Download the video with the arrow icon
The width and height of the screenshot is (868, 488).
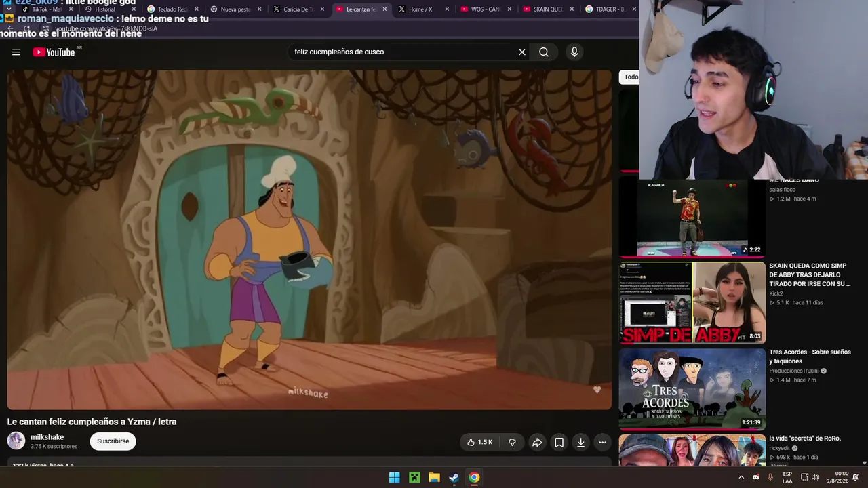pos(580,443)
